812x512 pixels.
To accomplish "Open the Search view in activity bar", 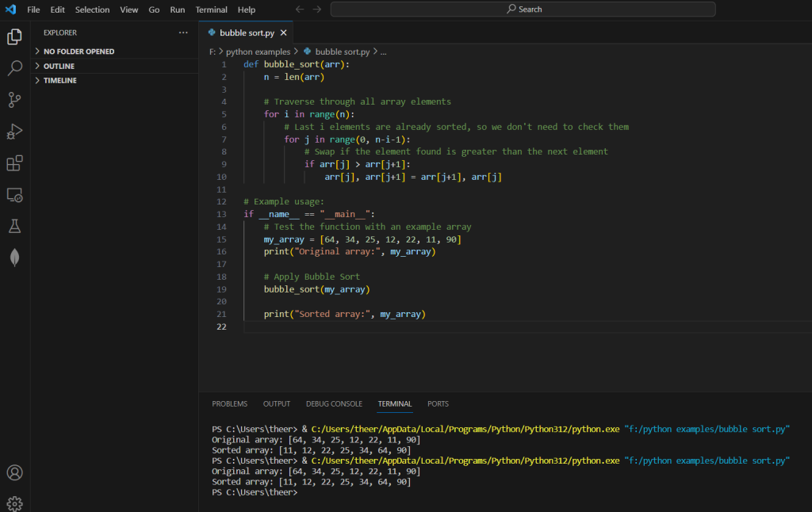I will point(14,68).
